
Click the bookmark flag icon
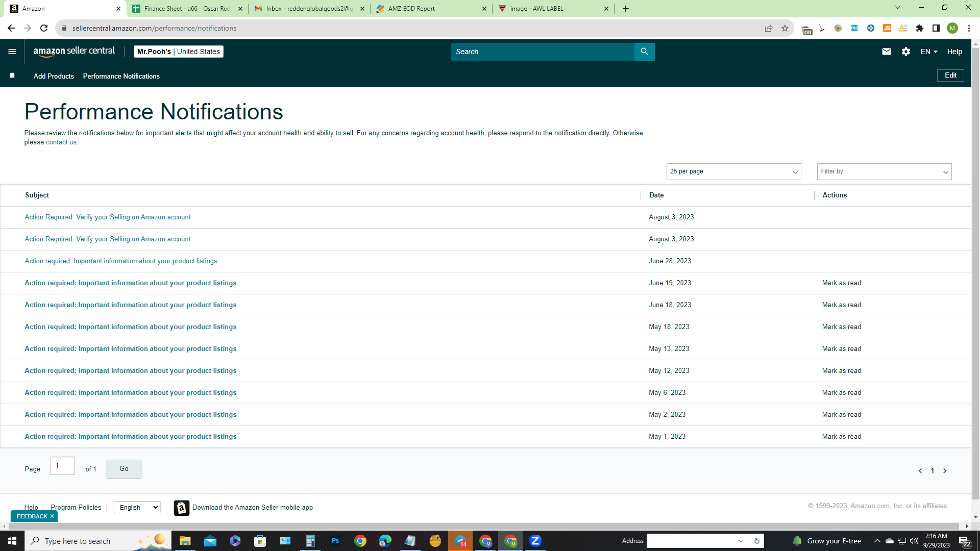(12, 76)
